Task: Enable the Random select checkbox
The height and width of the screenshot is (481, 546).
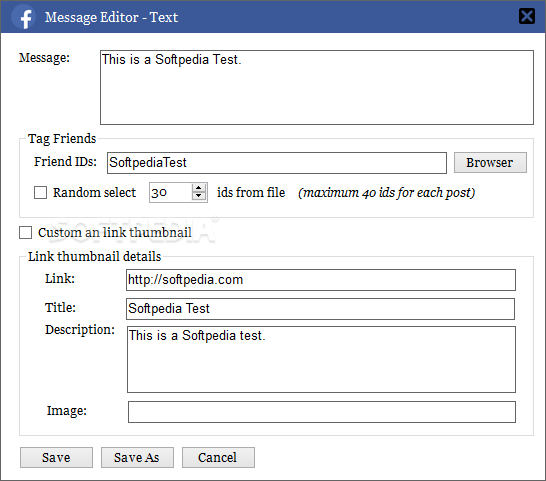Action: point(40,192)
